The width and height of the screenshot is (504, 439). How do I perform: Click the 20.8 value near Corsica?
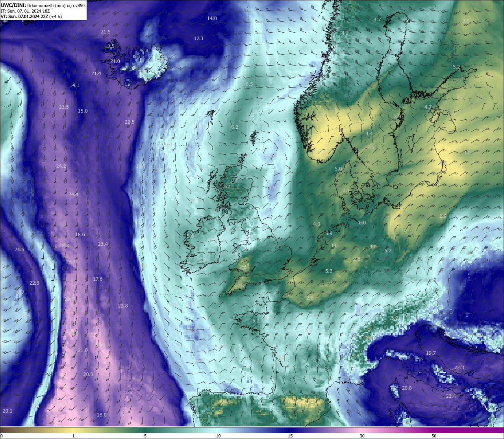point(407,388)
